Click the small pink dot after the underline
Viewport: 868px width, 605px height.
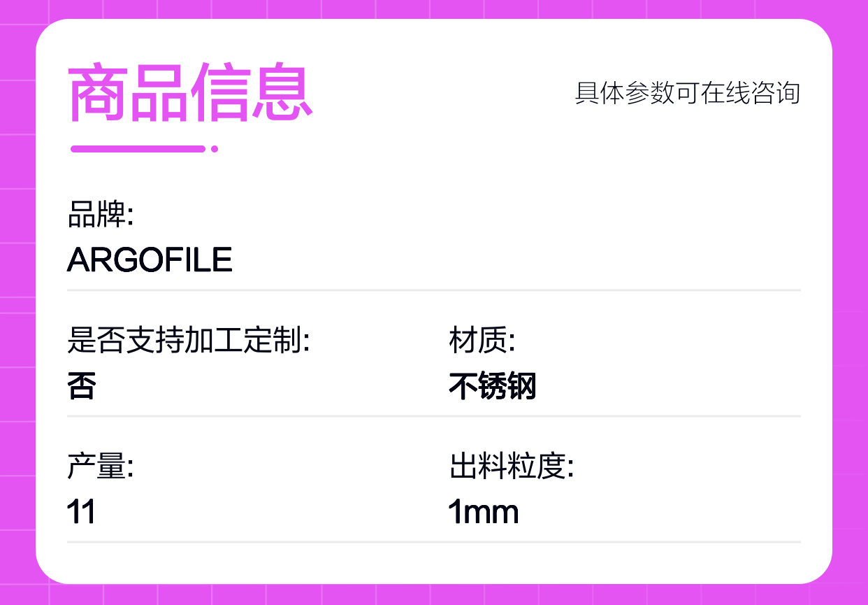click(x=215, y=148)
